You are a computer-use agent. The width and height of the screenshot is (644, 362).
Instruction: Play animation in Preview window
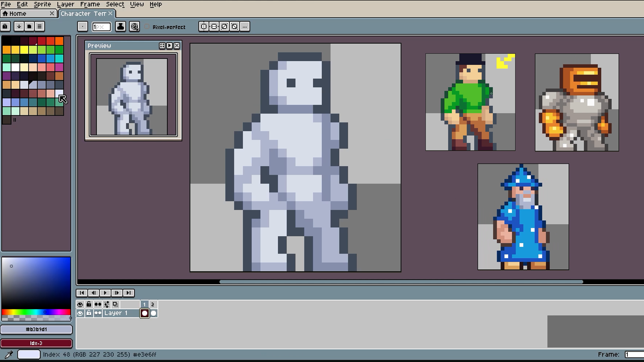[x=169, y=46]
